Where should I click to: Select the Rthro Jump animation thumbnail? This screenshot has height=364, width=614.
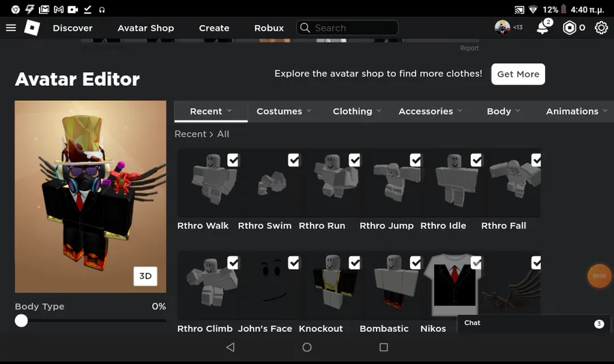pos(390,183)
